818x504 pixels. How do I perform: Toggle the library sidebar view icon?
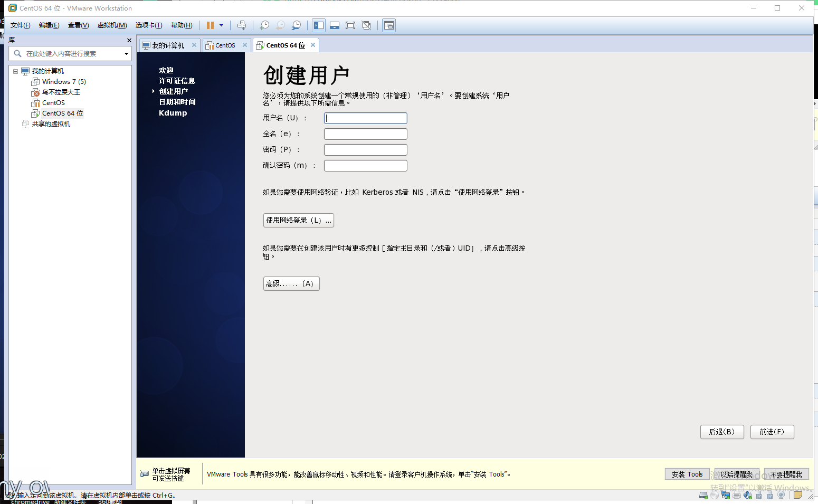pyautogui.click(x=319, y=25)
